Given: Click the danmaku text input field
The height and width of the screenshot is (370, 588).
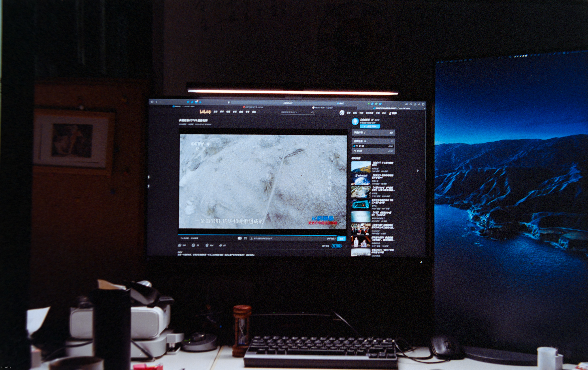Looking at the screenshot, I should pyautogui.click(x=288, y=239).
